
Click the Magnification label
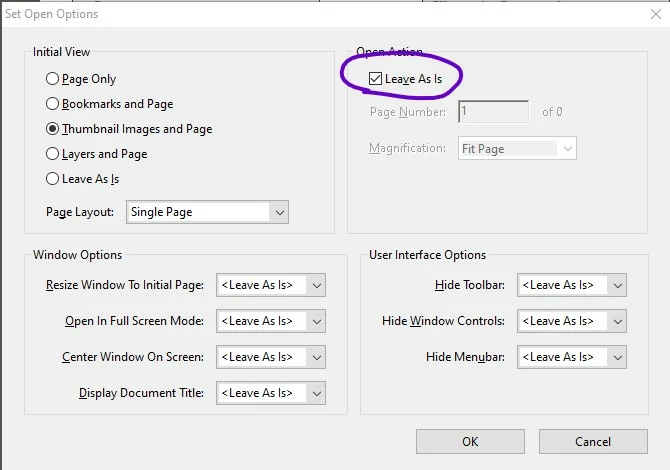[x=407, y=148]
